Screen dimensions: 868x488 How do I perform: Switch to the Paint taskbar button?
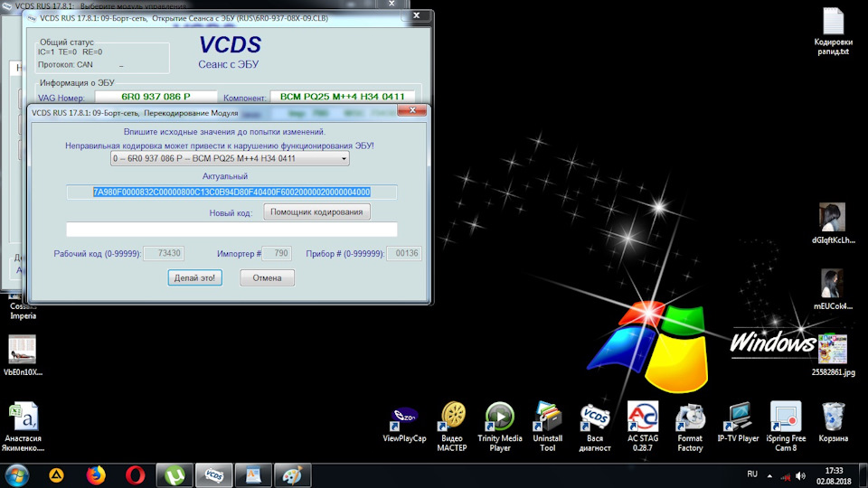292,475
